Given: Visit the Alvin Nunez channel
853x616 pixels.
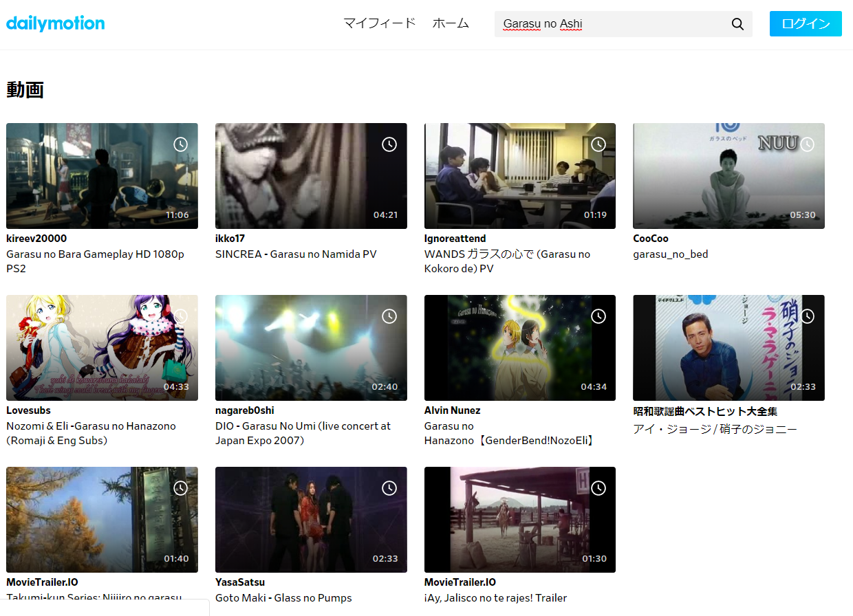Looking at the screenshot, I should [453, 410].
